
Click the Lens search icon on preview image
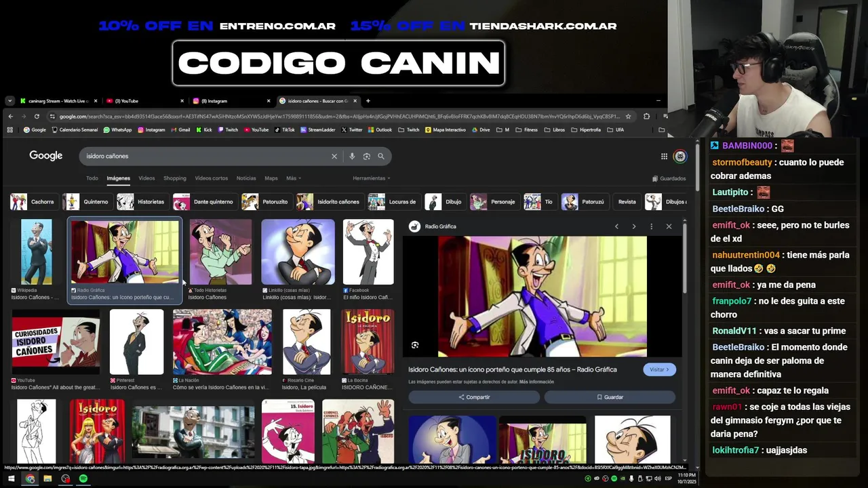[415, 345]
